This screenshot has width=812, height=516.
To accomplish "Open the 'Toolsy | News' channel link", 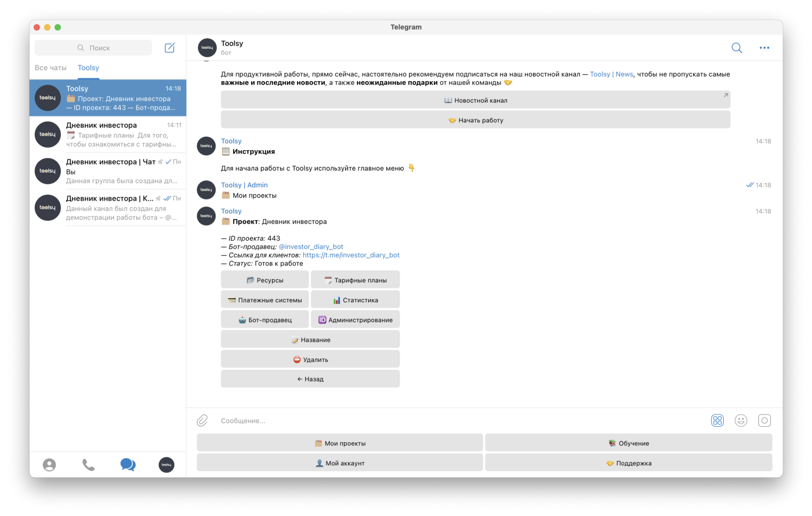I will [x=611, y=74].
